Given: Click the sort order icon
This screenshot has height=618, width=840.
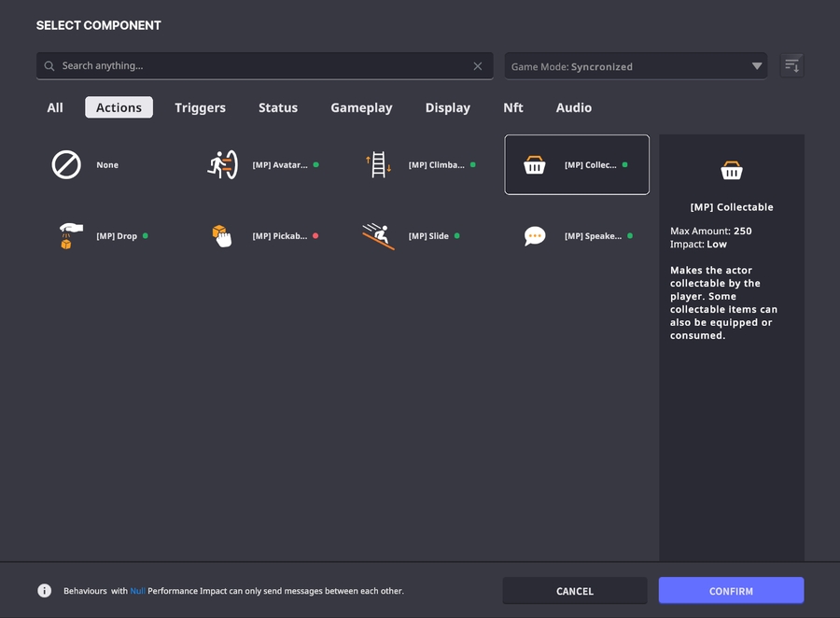Looking at the screenshot, I should click(791, 65).
